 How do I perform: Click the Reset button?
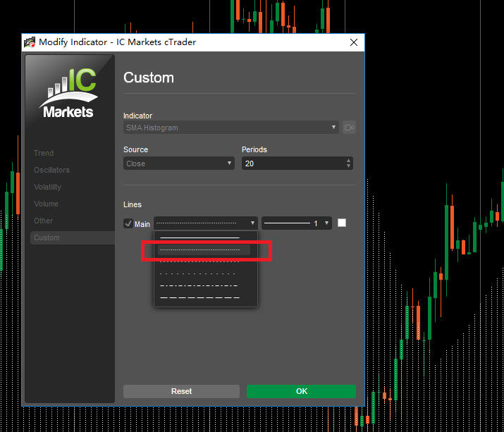click(181, 391)
